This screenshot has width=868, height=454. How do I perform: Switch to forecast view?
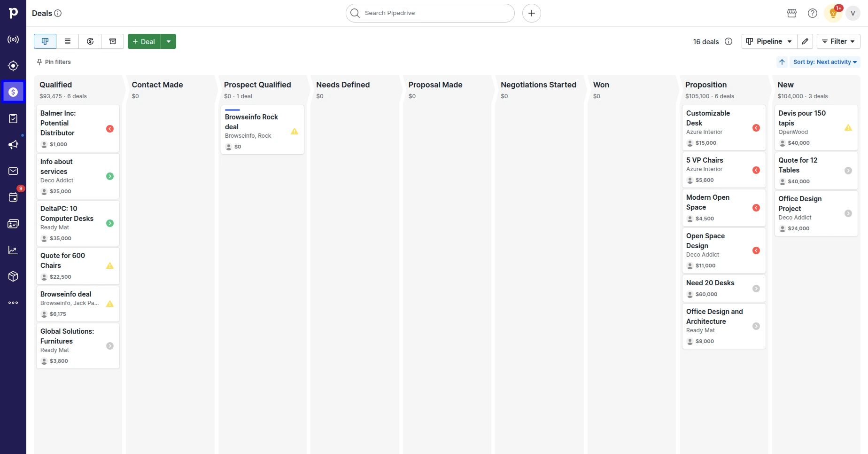pyautogui.click(x=90, y=41)
